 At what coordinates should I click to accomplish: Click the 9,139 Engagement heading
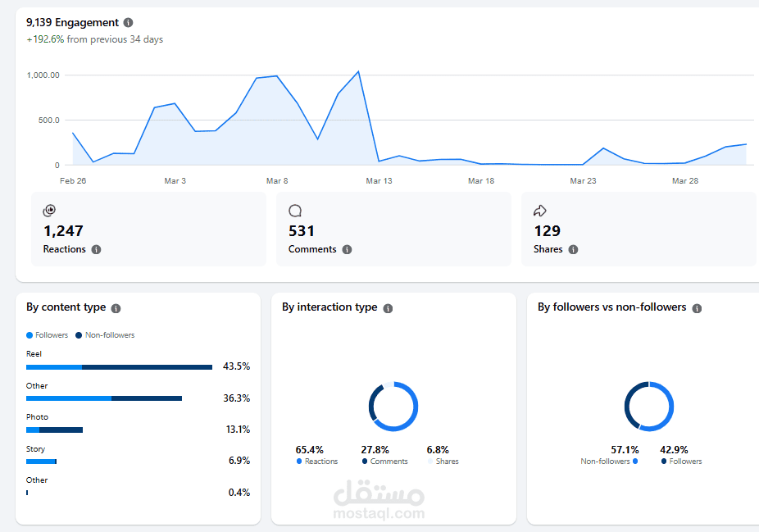[73, 22]
